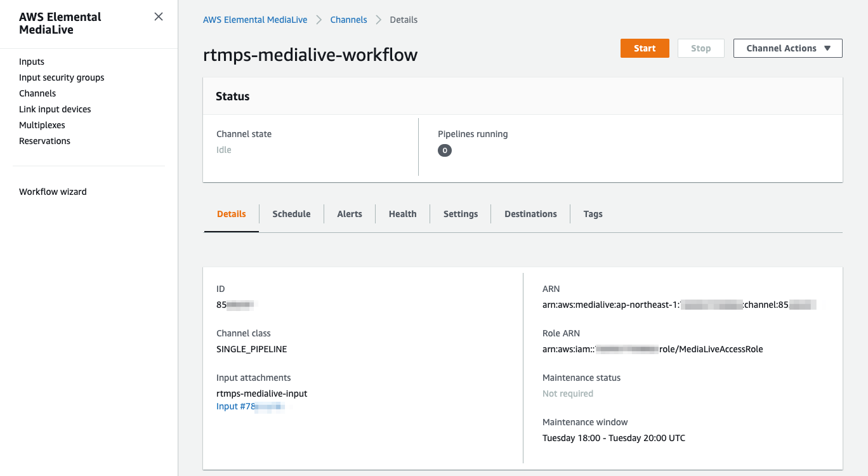Click AWS Elemental MediaLive breadcrumb
This screenshot has width=868, height=476.
[255, 20]
